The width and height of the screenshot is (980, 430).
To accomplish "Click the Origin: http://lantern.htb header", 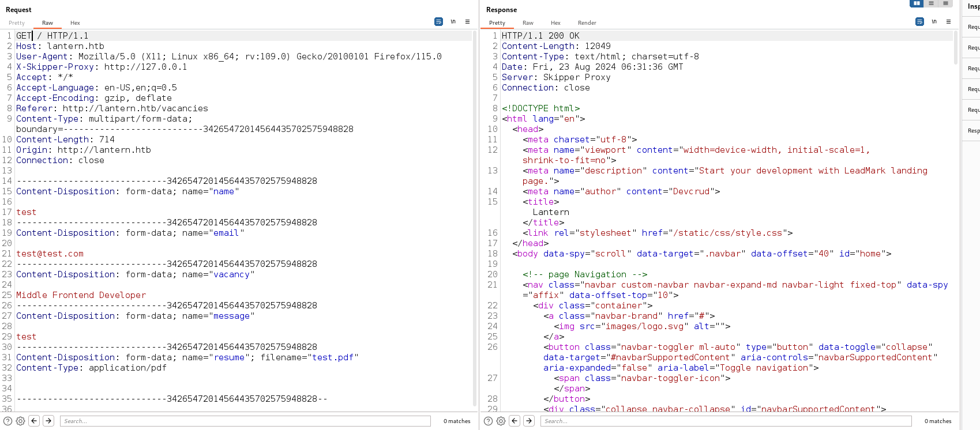I will click(x=84, y=150).
